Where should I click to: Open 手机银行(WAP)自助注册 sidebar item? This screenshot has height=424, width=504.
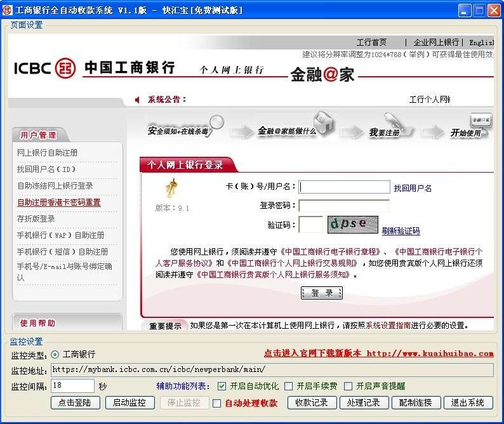(x=61, y=235)
